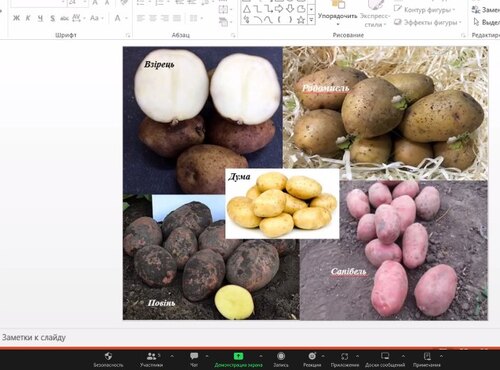Expand the shapes gallery More arrow
The width and height of the screenshot is (500, 370).
311,20
